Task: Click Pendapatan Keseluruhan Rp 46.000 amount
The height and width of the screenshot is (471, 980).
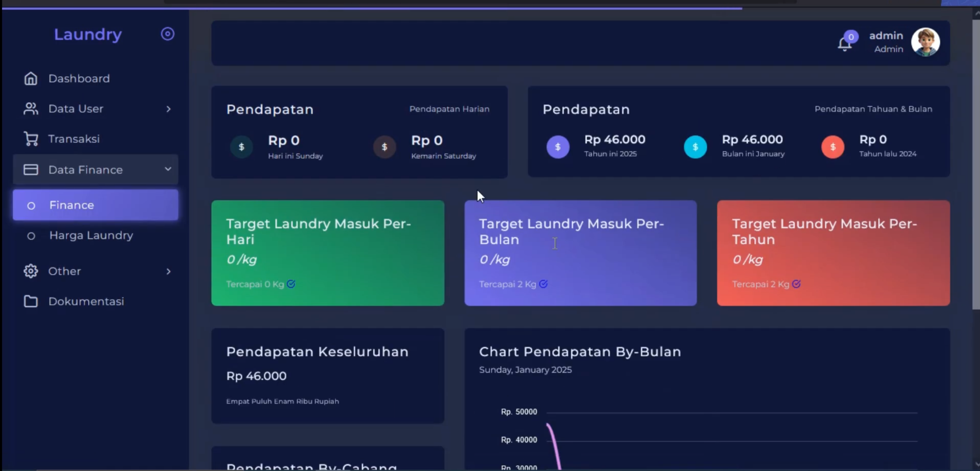Action: 256,376
